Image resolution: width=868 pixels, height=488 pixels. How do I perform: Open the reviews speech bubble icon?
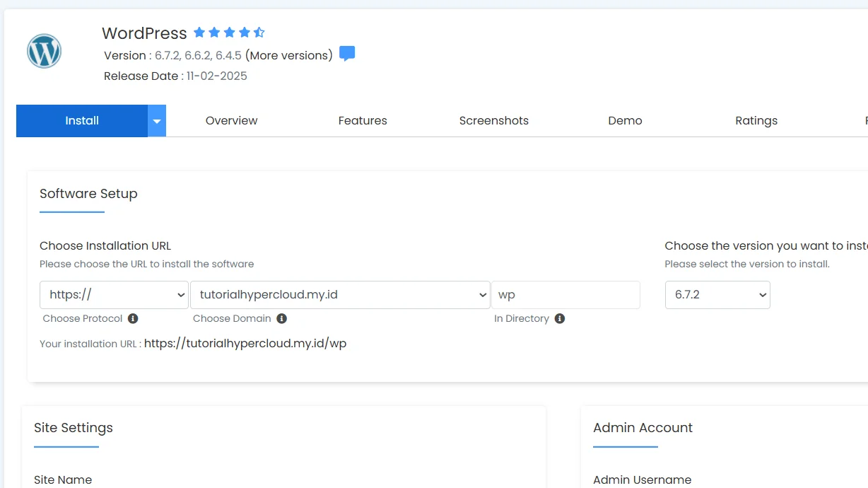coord(347,54)
